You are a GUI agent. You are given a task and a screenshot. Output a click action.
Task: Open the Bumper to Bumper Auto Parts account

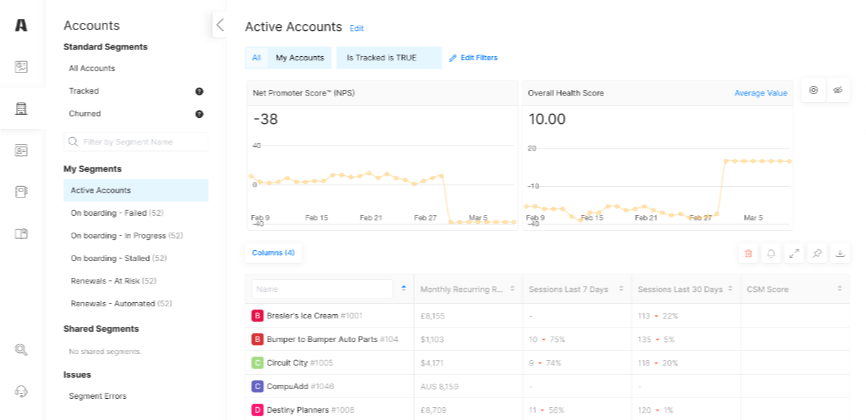322,339
